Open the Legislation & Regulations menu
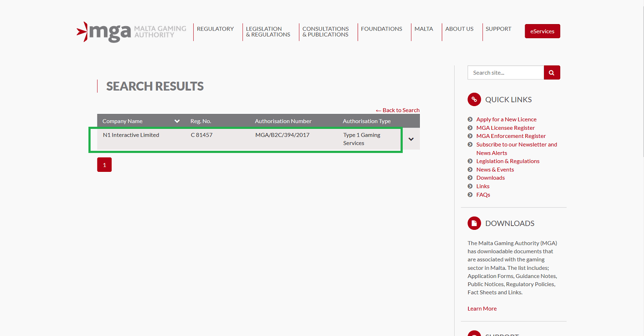The image size is (644, 336). 268,32
